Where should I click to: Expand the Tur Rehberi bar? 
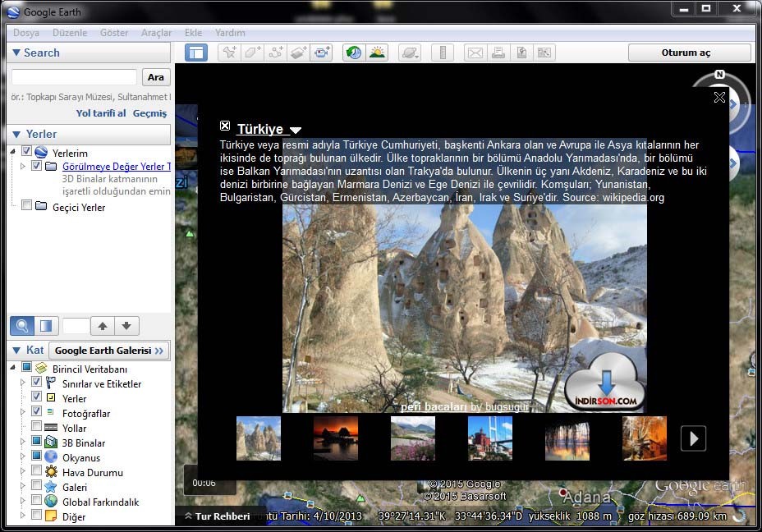point(218,516)
